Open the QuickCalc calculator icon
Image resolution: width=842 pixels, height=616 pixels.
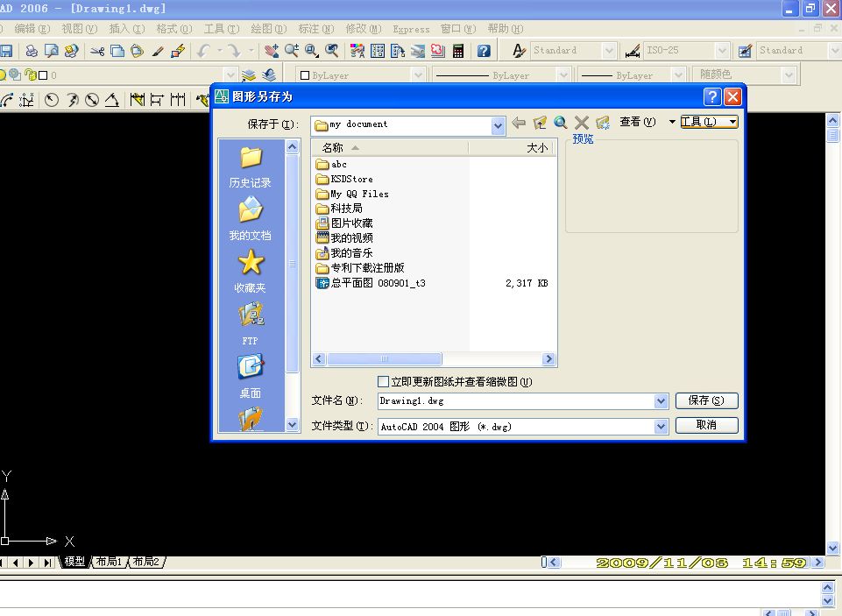coord(458,51)
